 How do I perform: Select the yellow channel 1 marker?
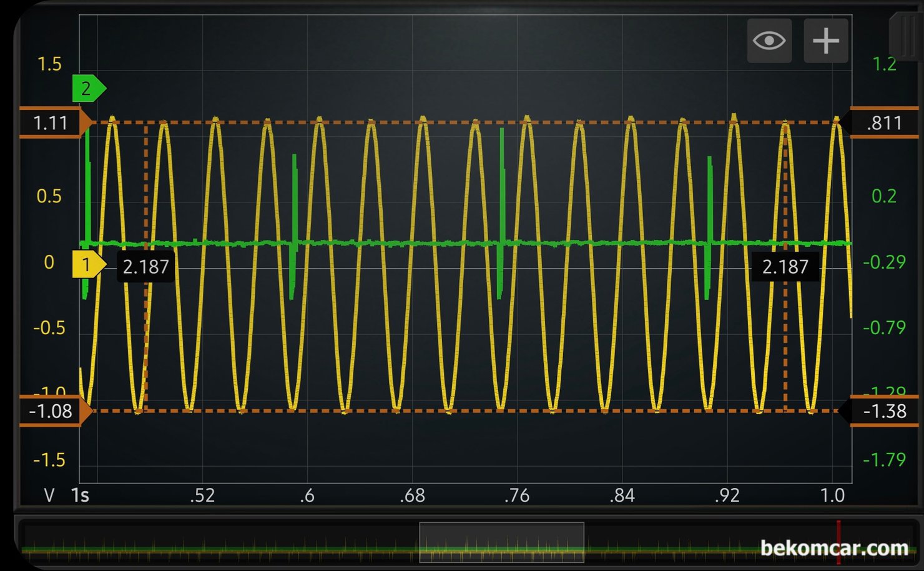(88, 265)
